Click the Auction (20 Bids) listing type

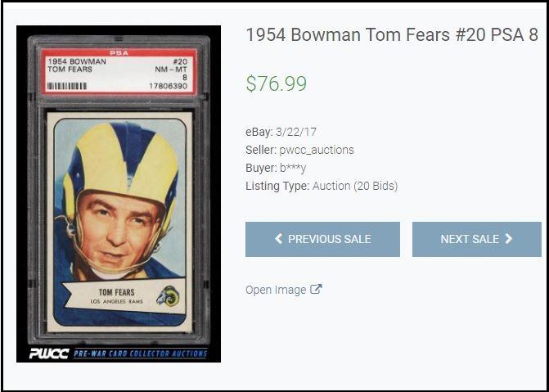click(355, 186)
